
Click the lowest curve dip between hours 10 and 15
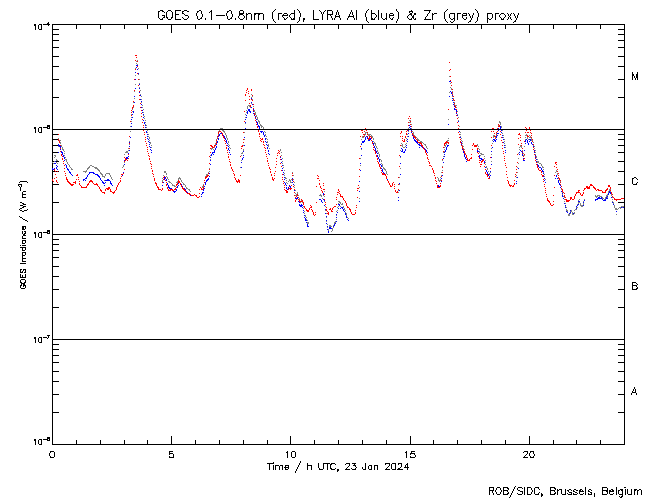point(329,231)
